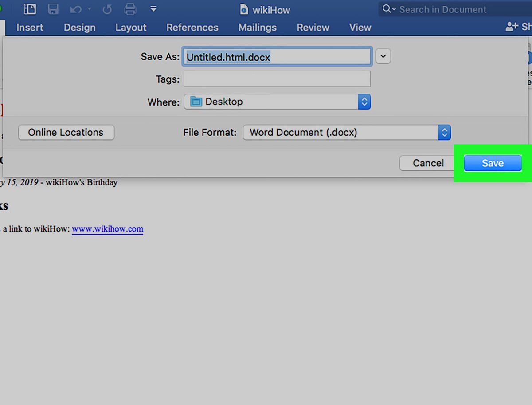Click the Print icon in title bar
This screenshot has height=405, width=532.
(x=130, y=9)
